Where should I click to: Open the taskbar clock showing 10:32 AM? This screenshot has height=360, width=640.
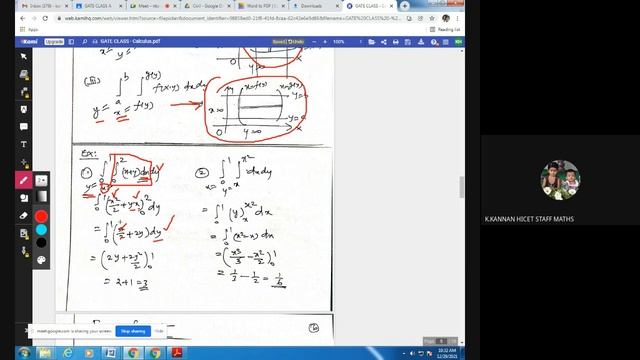click(x=447, y=353)
